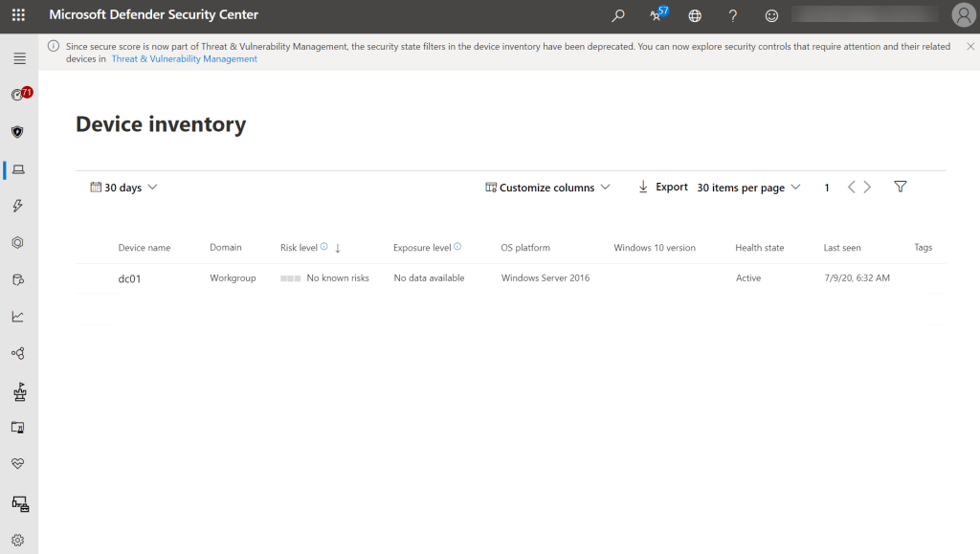This screenshot has width=980, height=554.
Task: Open community notifications icon with 57 badge
Action: click(x=657, y=15)
